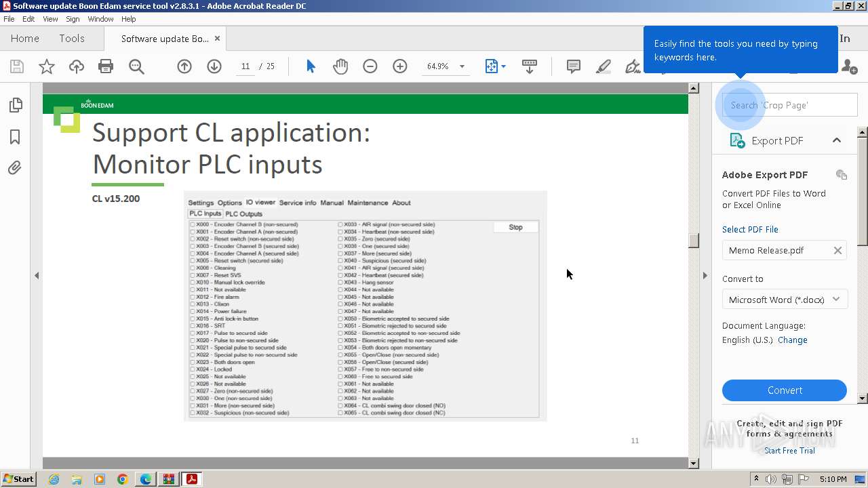Viewport: 868px width, 488px height.
Task: Select the highlight pen tool
Action: (603, 66)
